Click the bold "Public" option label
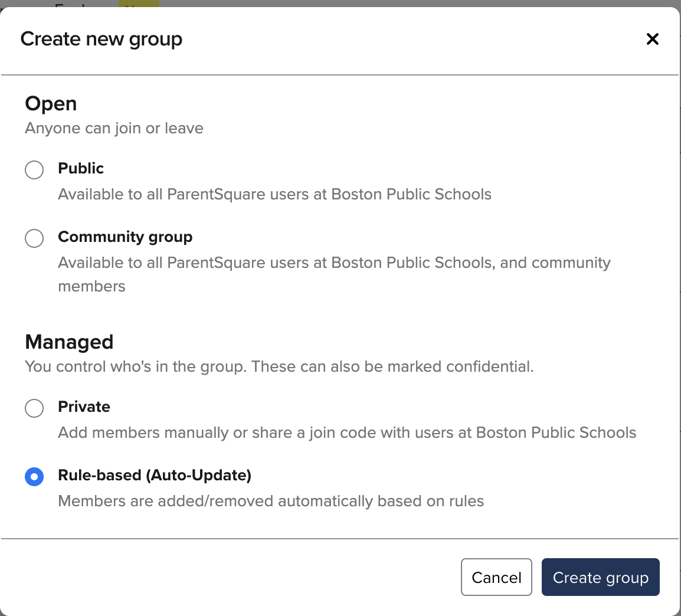 pyautogui.click(x=81, y=169)
